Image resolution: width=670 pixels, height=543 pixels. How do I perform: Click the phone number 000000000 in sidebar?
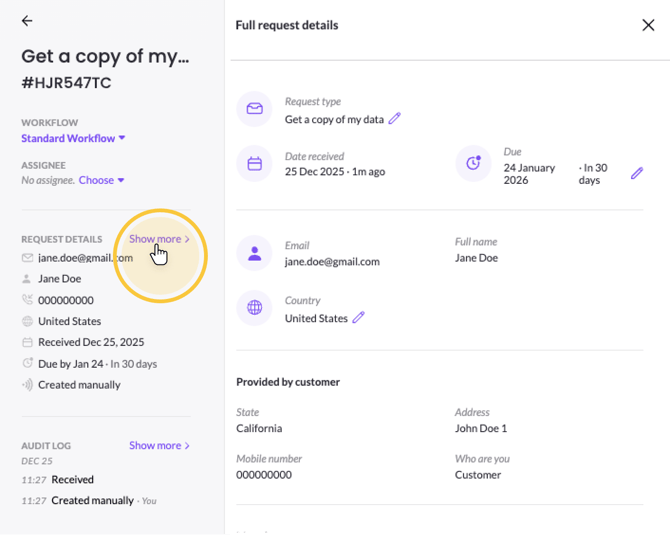(x=66, y=300)
